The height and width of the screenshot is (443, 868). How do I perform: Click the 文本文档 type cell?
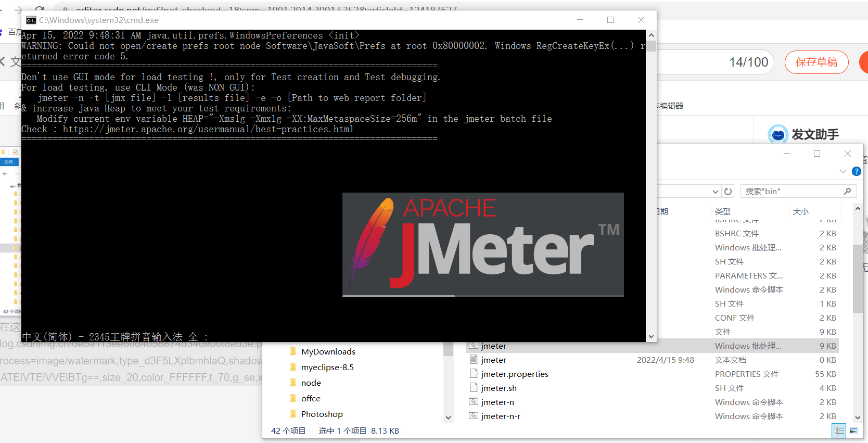730,360
